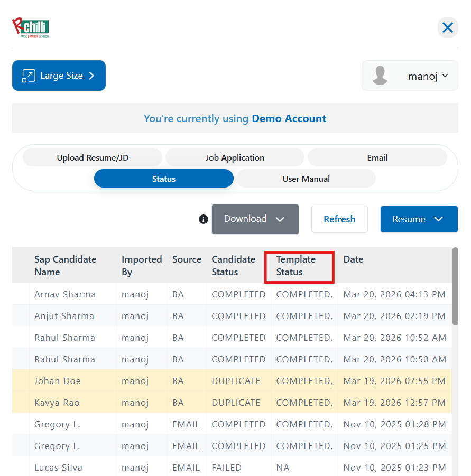Click the RChilli logo
Image resolution: width=471 pixels, height=476 pixels.
coord(31,28)
